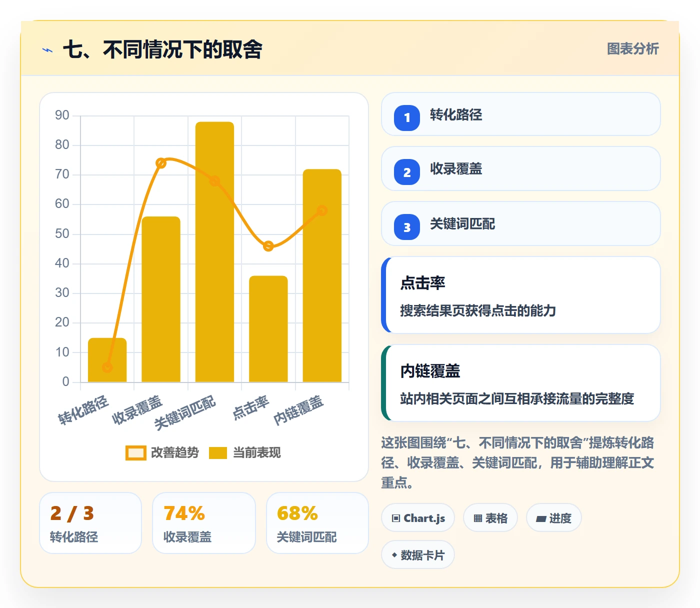700x608 pixels.
Task: Click the 数据卡片 tag
Action: point(418,555)
